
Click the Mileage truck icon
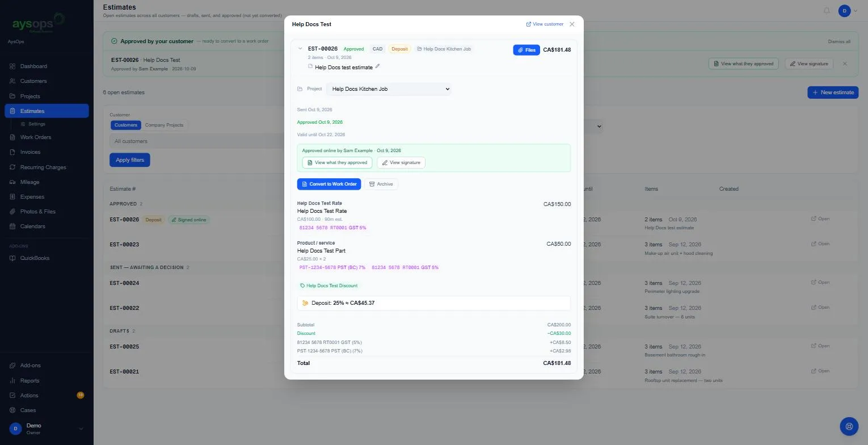[12, 182]
